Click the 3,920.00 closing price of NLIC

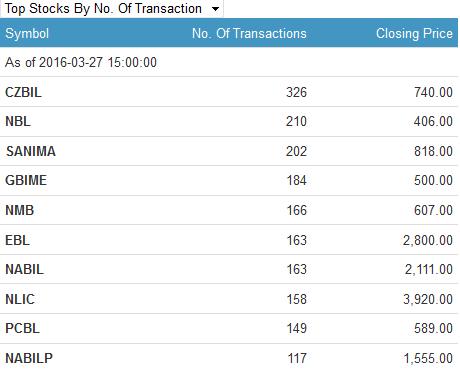click(428, 299)
